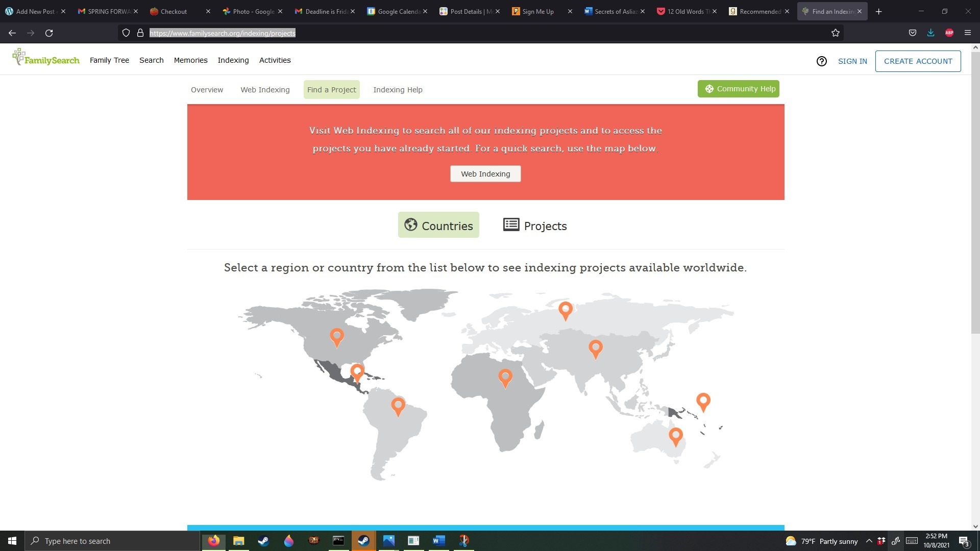This screenshot has width=980, height=551.
Task: Open the clock and date in taskbar
Action: point(936,541)
